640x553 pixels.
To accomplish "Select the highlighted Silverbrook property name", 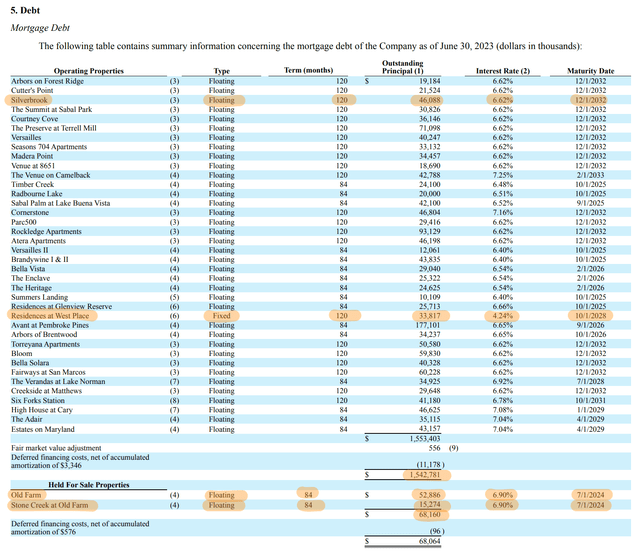I will point(32,101).
